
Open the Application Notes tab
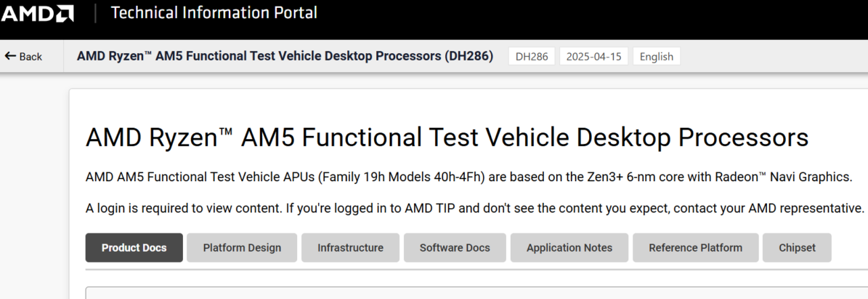click(x=569, y=247)
